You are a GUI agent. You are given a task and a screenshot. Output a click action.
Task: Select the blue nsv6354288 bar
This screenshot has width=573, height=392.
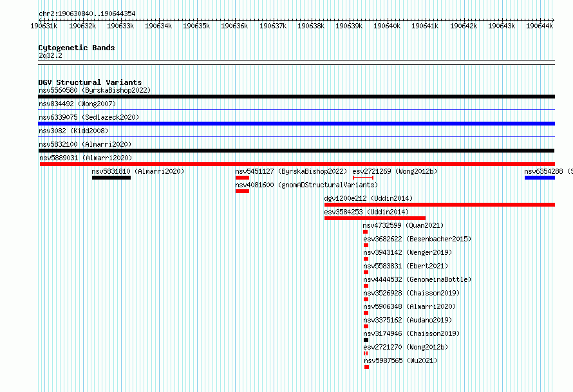[x=540, y=178]
